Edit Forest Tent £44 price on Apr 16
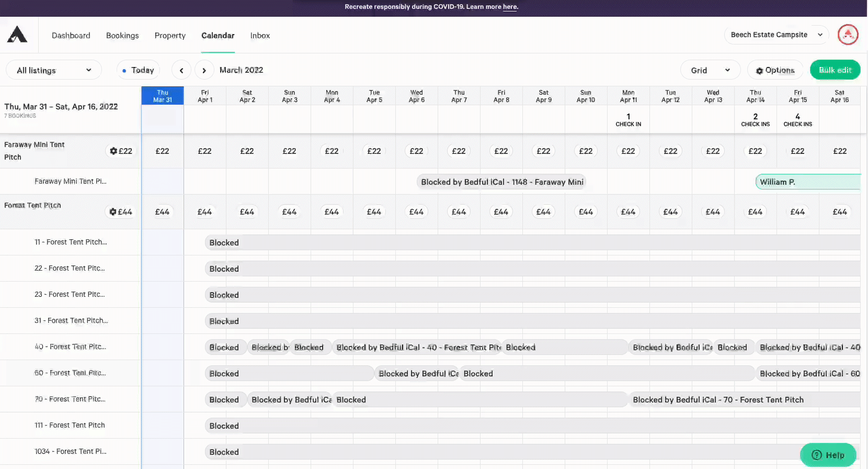The height and width of the screenshot is (469, 868). pyautogui.click(x=840, y=211)
